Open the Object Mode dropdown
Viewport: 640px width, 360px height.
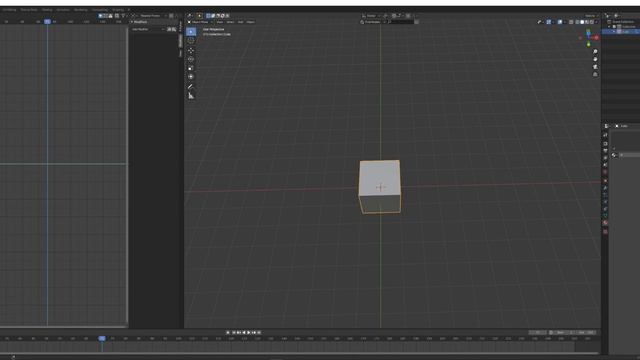click(200, 22)
